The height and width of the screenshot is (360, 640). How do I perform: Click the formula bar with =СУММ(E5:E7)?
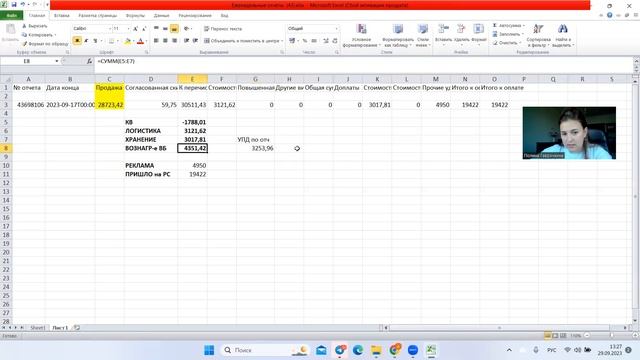coord(363,61)
